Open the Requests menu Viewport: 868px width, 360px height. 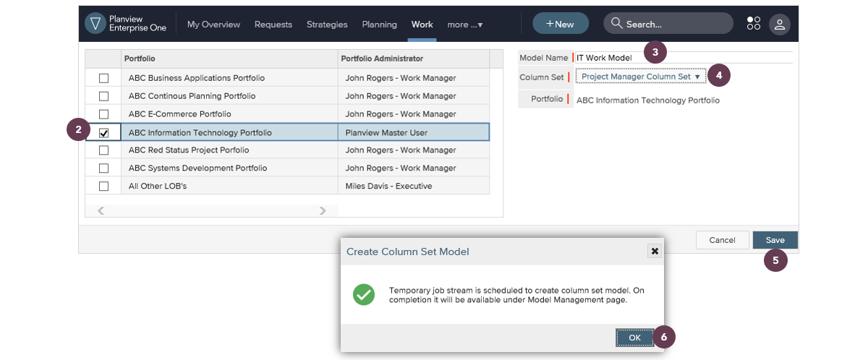point(273,24)
